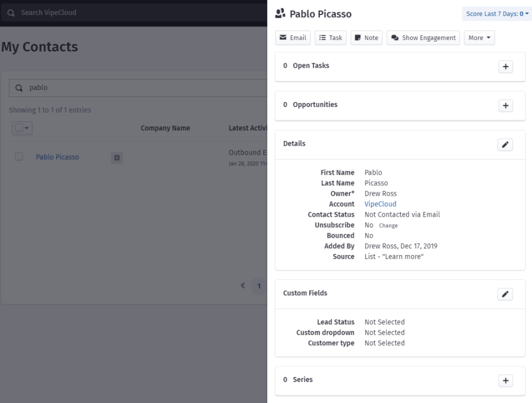Add an Opportunity with the plus button
Viewport: 532px width, 403px height.
505,105
